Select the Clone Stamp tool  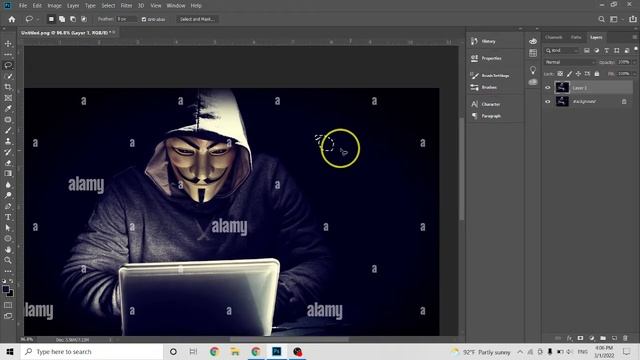click(8, 141)
